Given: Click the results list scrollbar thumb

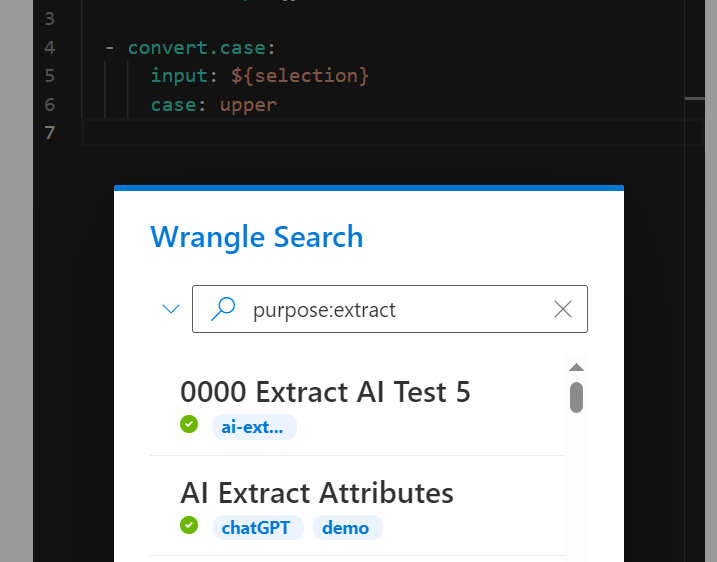Looking at the screenshot, I should pos(576,397).
